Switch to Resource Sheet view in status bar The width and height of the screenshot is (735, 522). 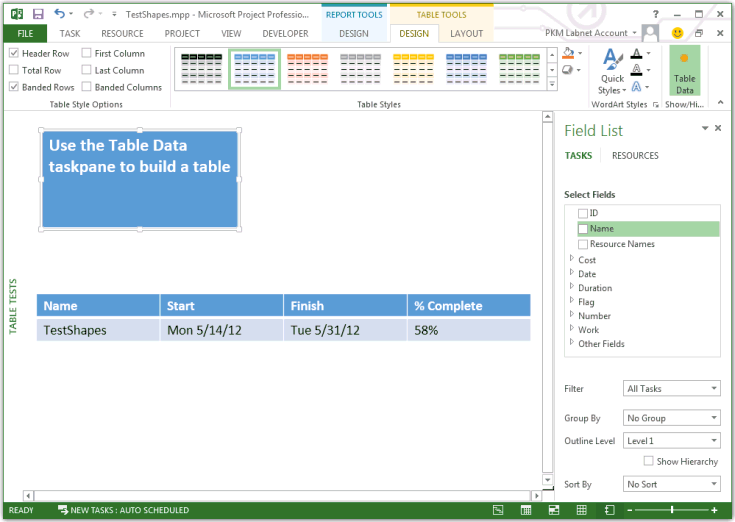pyautogui.click(x=581, y=510)
